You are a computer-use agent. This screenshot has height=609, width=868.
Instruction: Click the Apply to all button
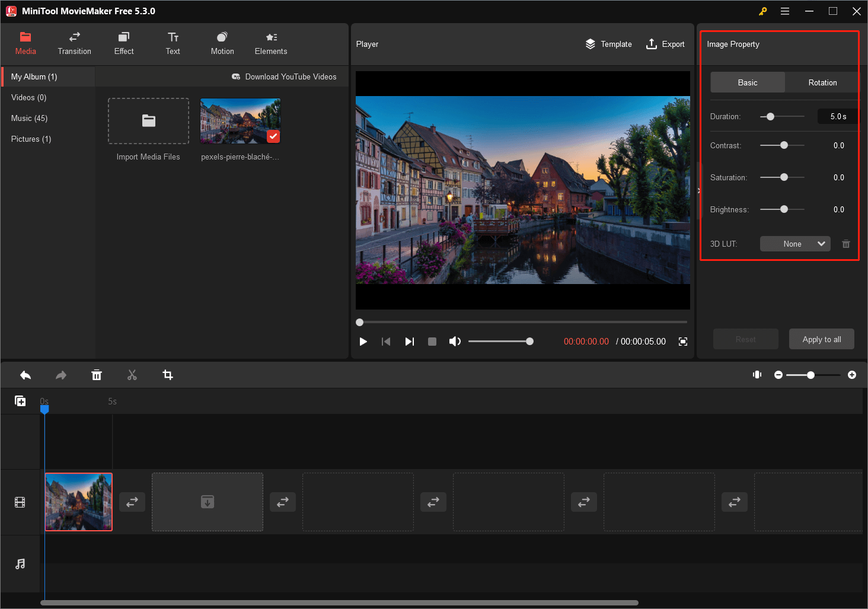(822, 339)
